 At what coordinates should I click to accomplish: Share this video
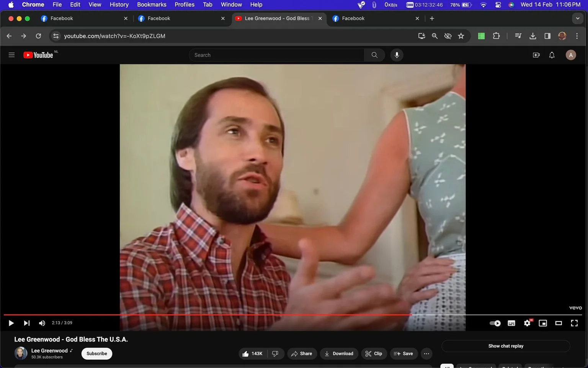tap(302, 353)
